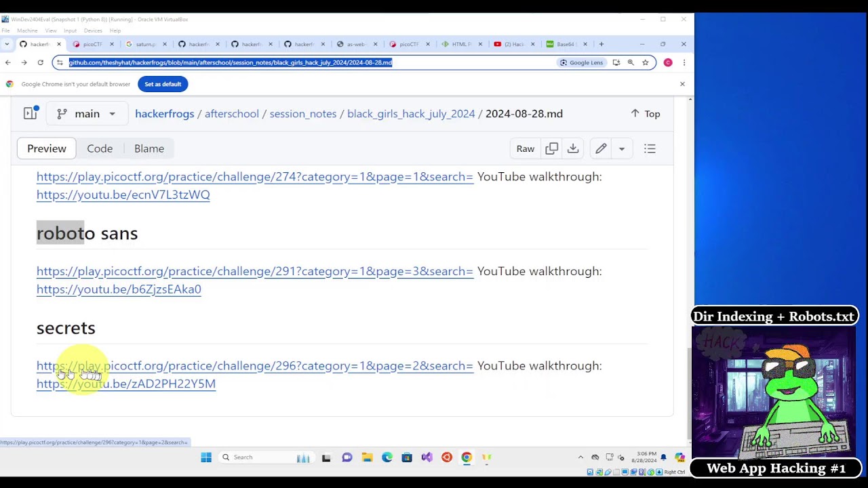Open Google Lens search

point(581,62)
